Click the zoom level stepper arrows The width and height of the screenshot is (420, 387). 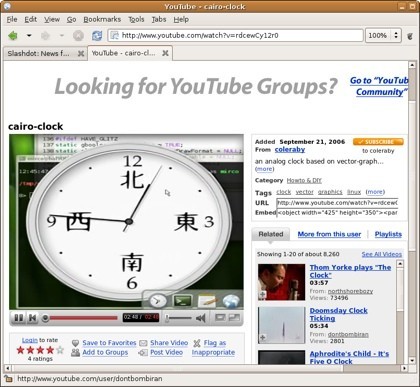pos(396,35)
